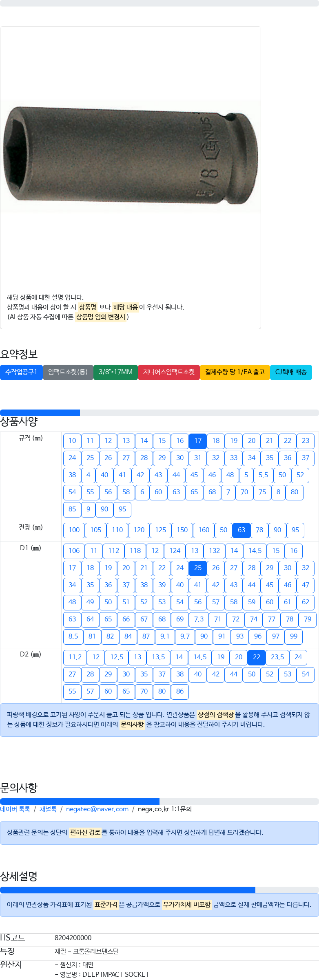Click the yellow 결제수량 당 1/EA 출고 tag
319x980 pixels.
pos(235,372)
